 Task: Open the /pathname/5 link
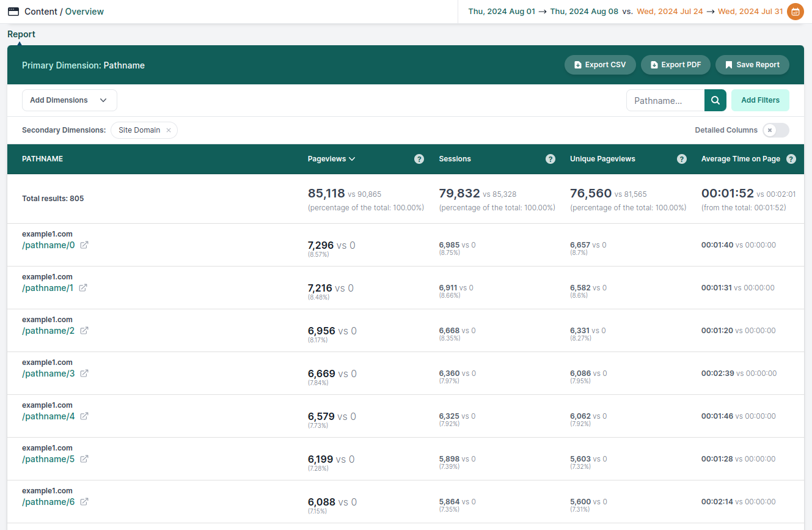48,459
